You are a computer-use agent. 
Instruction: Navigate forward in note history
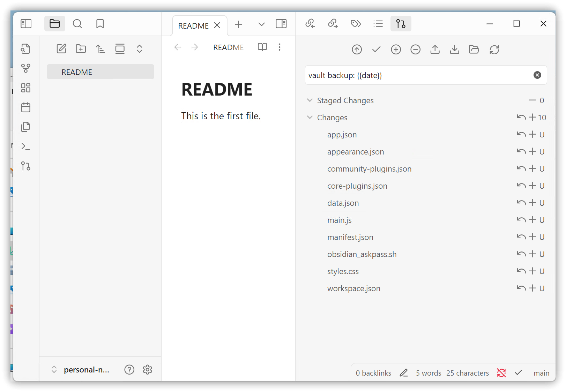pyautogui.click(x=195, y=47)
